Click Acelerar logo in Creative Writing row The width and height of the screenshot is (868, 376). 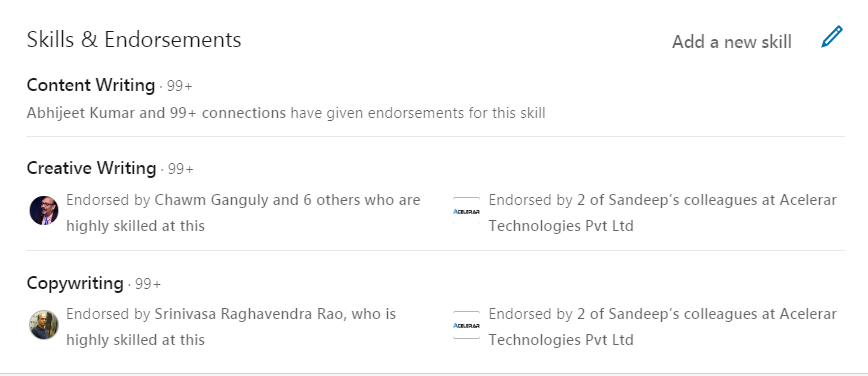pyautogui.click(x=466, y=211)
